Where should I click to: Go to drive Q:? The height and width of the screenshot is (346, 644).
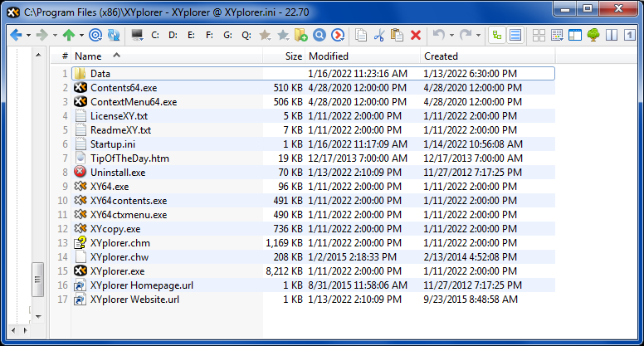click(x=246, y=36)
